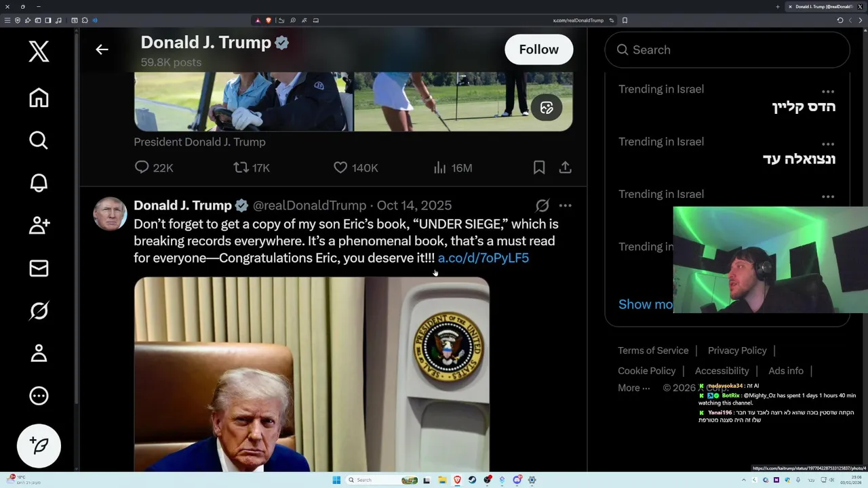Toggle the browser sidebar panel icon
Image resolution: width=868 pixels, height=488 pixels.
(47, 20)
